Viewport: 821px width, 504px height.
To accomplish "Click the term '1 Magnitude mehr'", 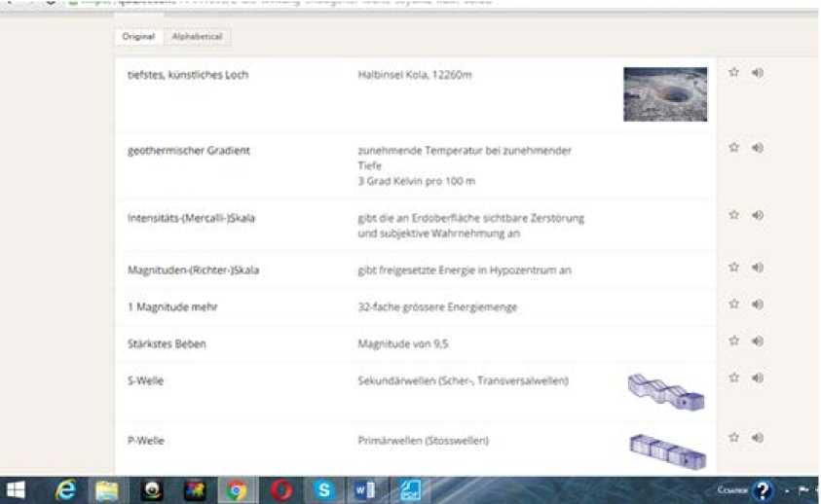I will click(x=172, y=306).
